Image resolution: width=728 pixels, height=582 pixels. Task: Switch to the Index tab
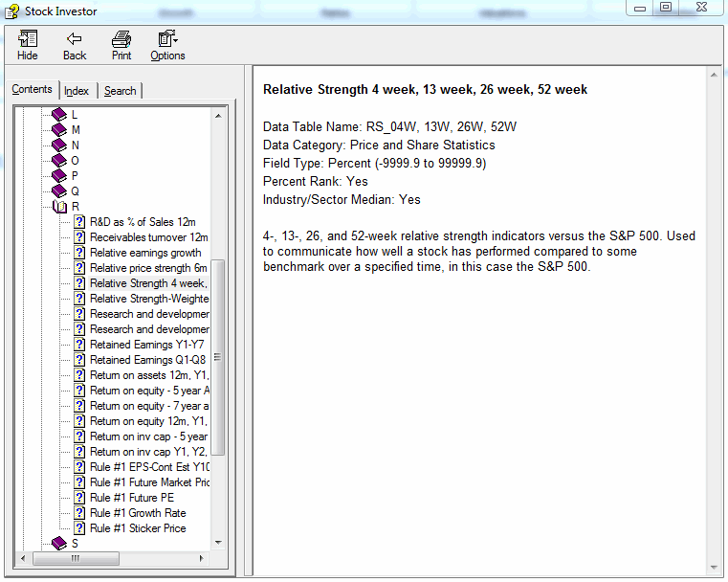click(x=77, y=91)
